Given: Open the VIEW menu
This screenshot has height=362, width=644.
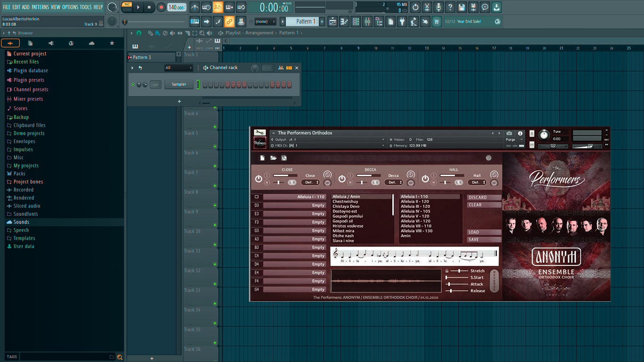Looking at the screenshot, I should [x=56, y=7].
